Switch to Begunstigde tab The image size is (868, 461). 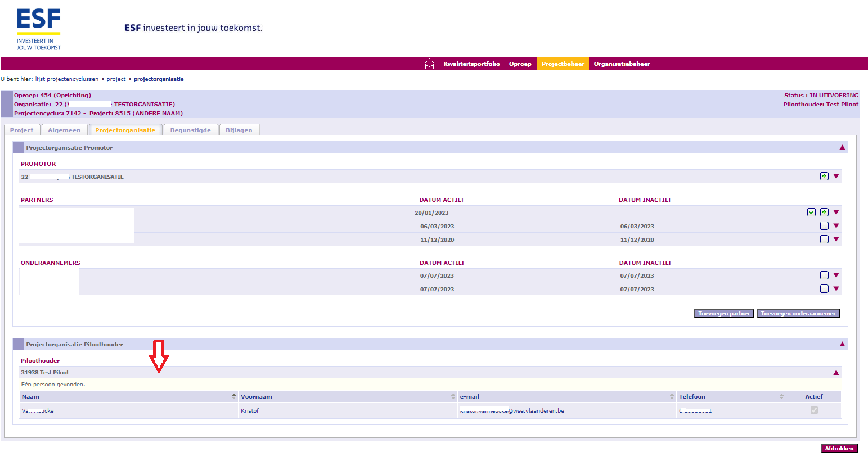[191, 130]
